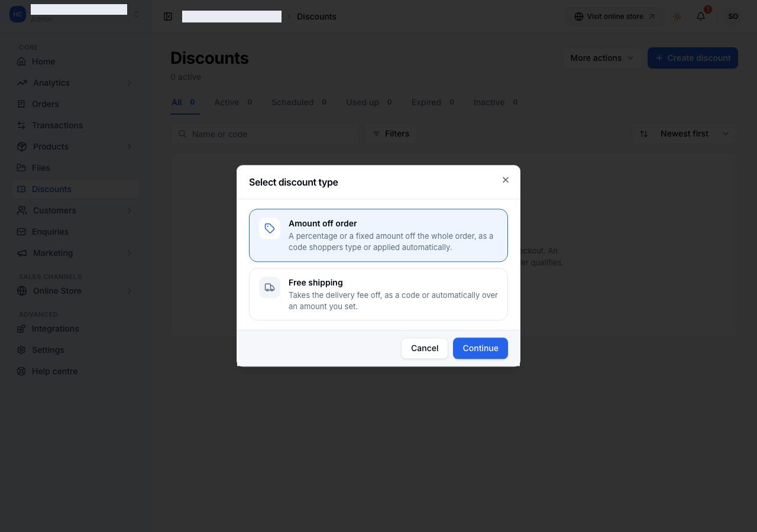The width and height of the screenshot is (757, 532).
Task: Go to Orders in sidebar
Action: (x=75, y=104)
